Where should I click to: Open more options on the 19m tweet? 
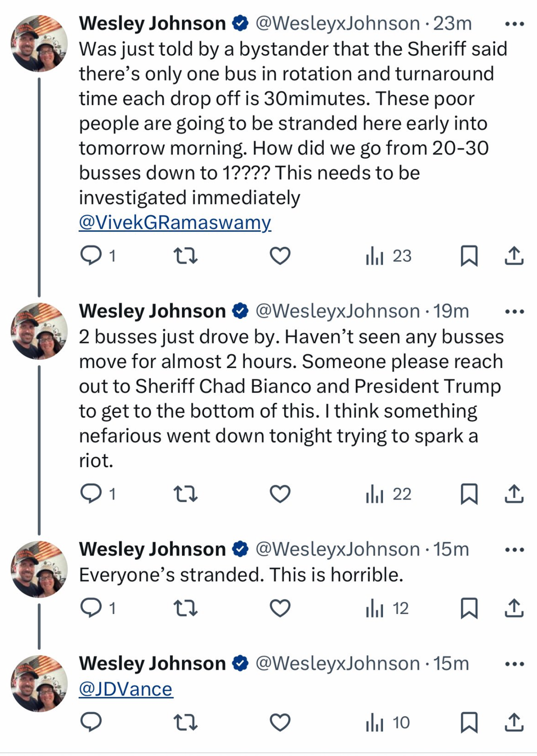point(514,312)
